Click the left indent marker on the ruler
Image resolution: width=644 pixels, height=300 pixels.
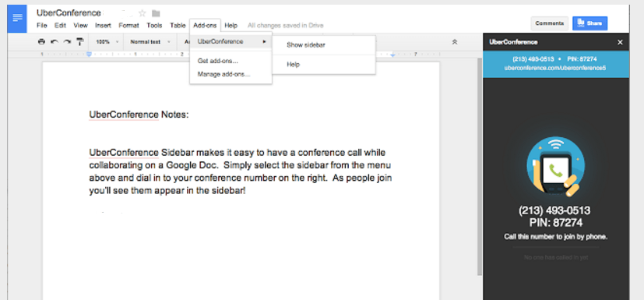[x=89, y=55]
